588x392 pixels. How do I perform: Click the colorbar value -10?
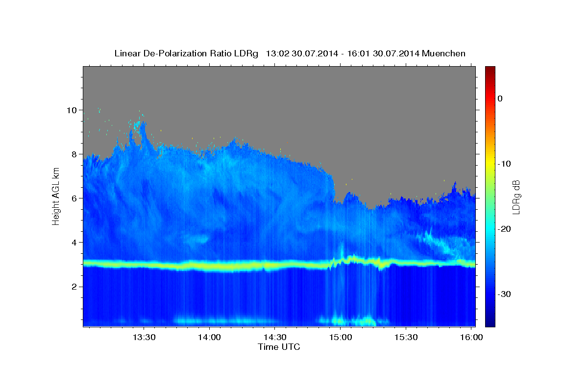(x=504, y=164)
